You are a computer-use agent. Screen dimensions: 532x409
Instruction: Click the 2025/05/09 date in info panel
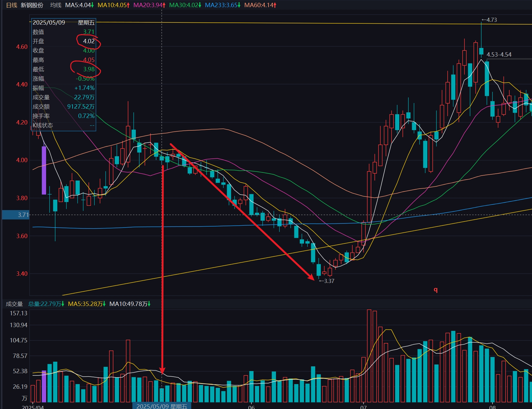49,22
